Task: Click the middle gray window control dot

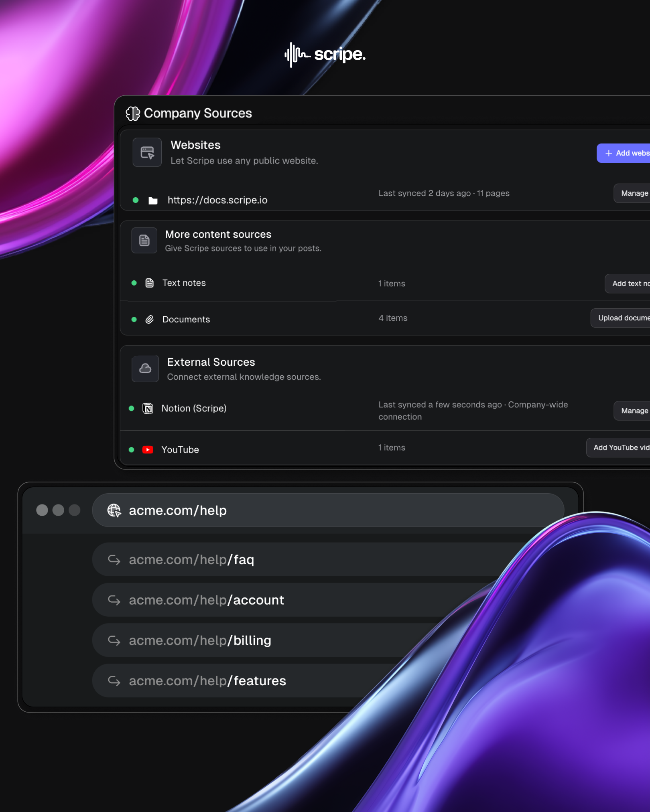Action: point(58,510)
